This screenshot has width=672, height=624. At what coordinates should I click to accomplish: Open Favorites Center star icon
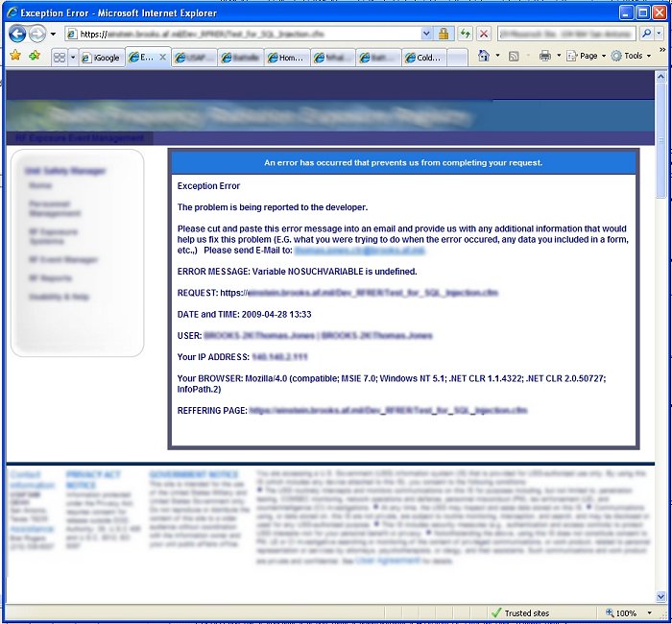pyautogui.click(x=15, y=56)
